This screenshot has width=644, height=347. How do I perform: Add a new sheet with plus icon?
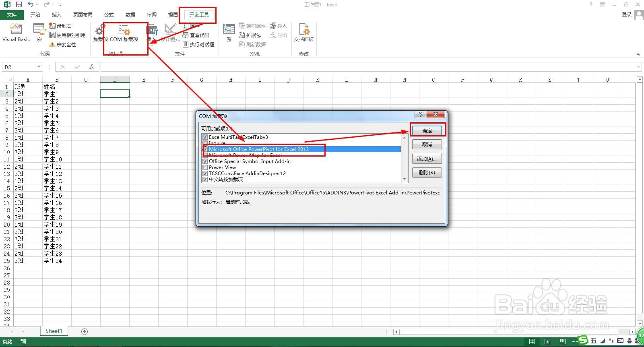pyautogui.click(x=85, y=331)
